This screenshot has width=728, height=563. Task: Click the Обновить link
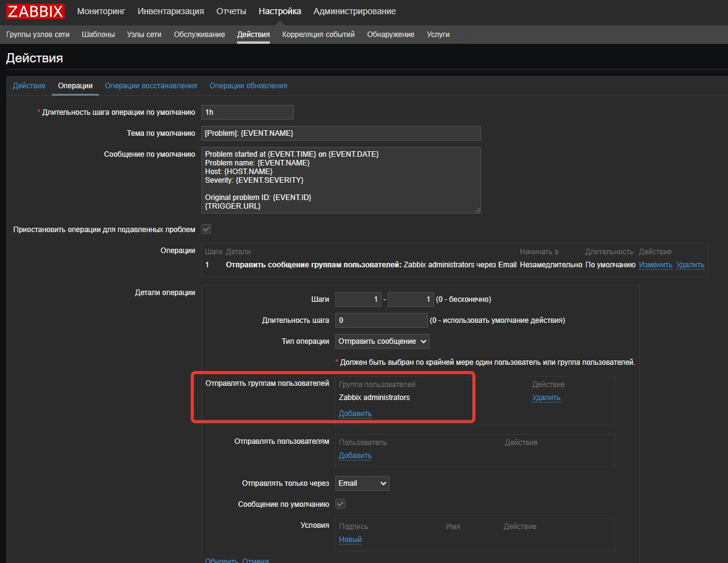(222, 560)
